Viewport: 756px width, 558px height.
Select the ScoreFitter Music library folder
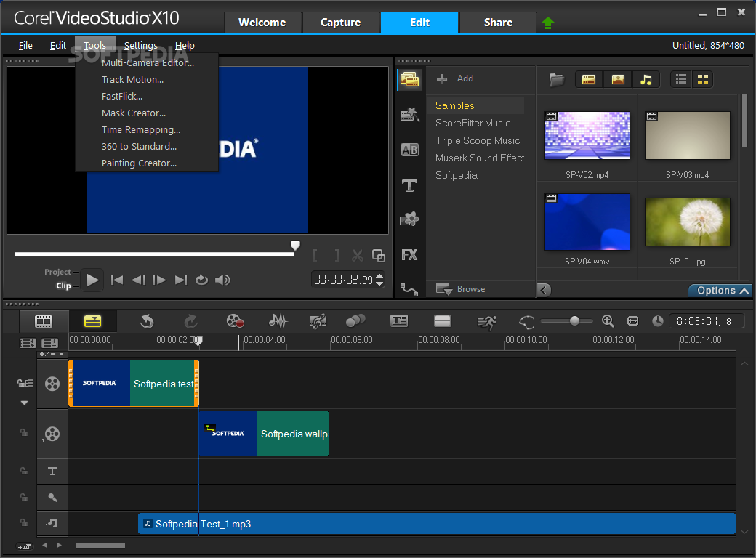[472, 123]
